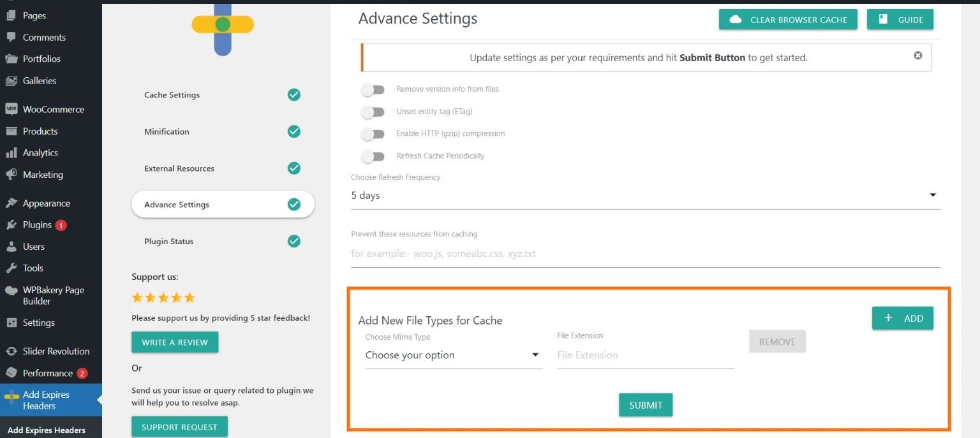Click the five-star rating row

tap(163, 298)
